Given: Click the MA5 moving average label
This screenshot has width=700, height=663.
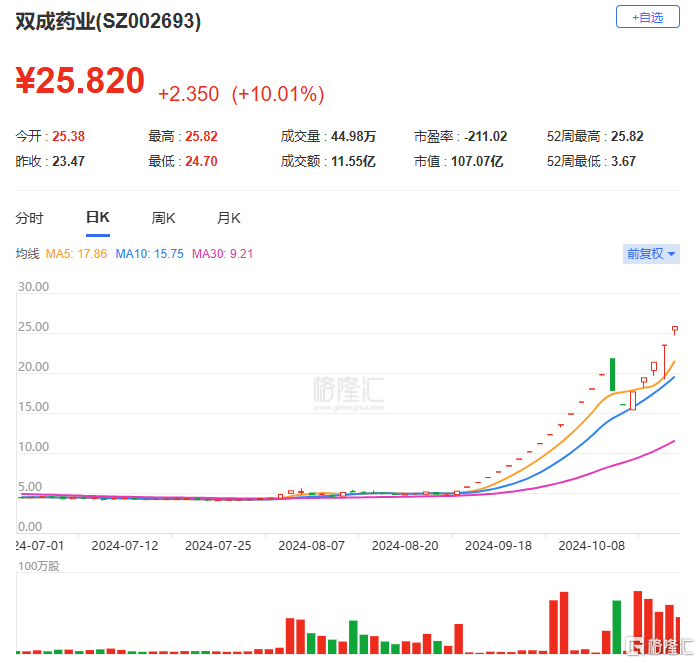Looking at the screenshot, I should pos(76,254).
